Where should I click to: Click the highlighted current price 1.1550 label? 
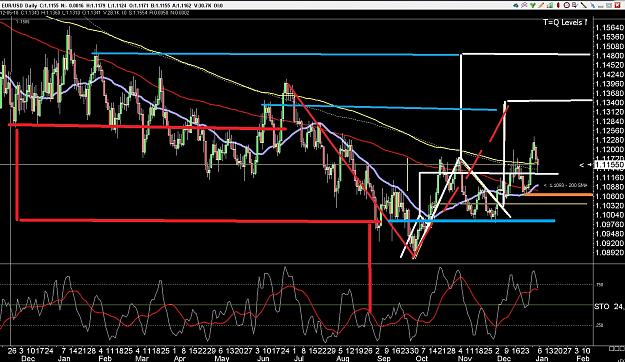coord(609,164)
